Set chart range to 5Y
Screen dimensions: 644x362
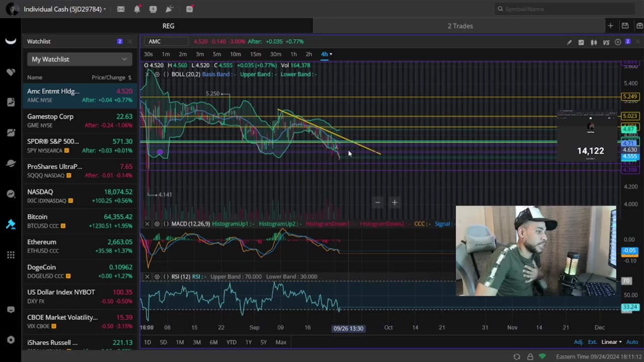264,342
